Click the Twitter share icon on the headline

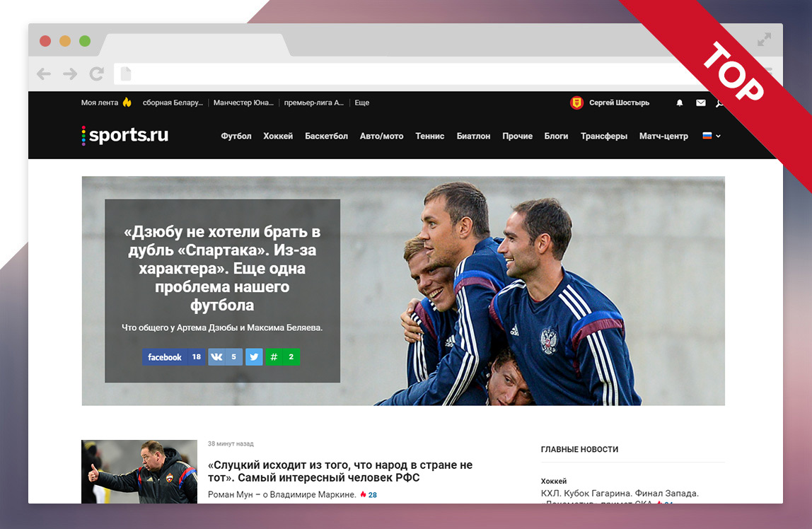253,357
